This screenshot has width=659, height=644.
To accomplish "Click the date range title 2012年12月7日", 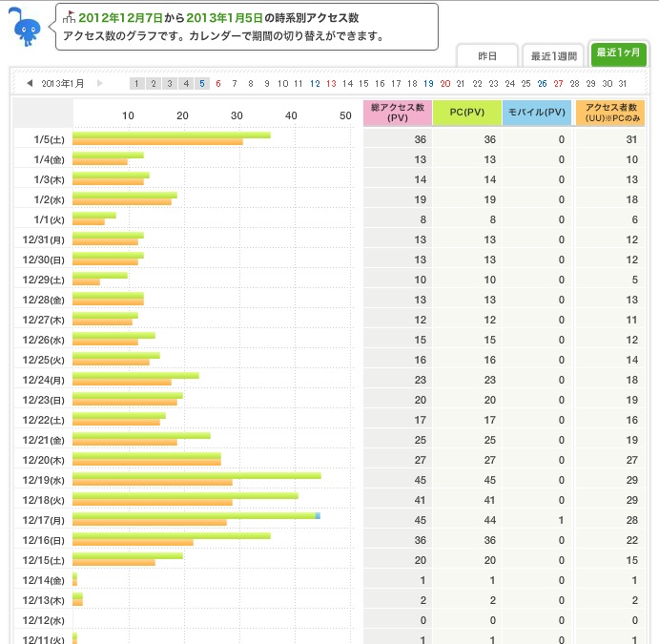I will click(120, 18).
